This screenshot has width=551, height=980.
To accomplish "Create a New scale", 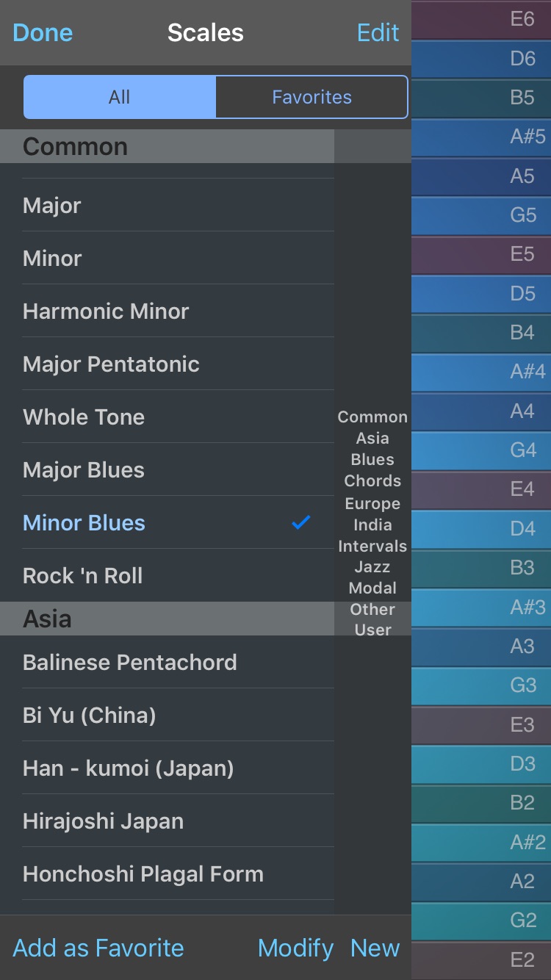I will point(375,948).
